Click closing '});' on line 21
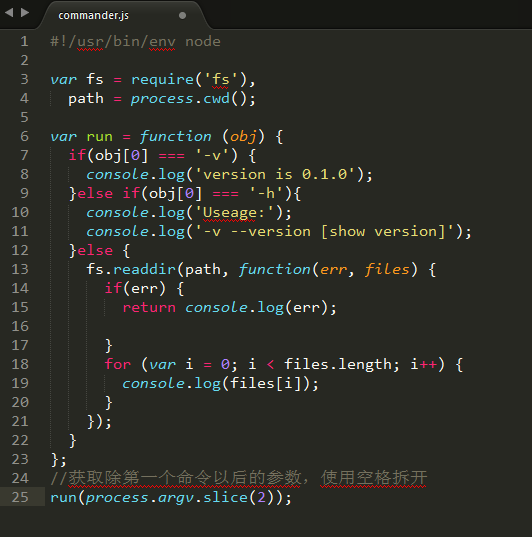 tap(99, 422)
